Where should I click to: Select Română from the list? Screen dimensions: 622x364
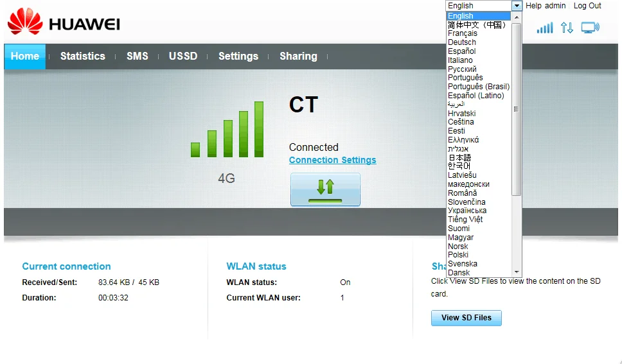point(479,193)
